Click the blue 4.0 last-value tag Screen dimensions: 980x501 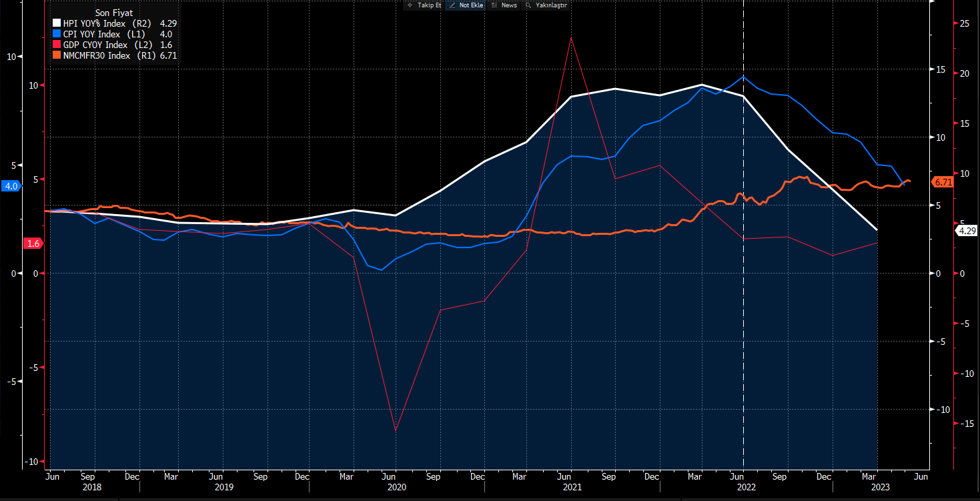11,187
